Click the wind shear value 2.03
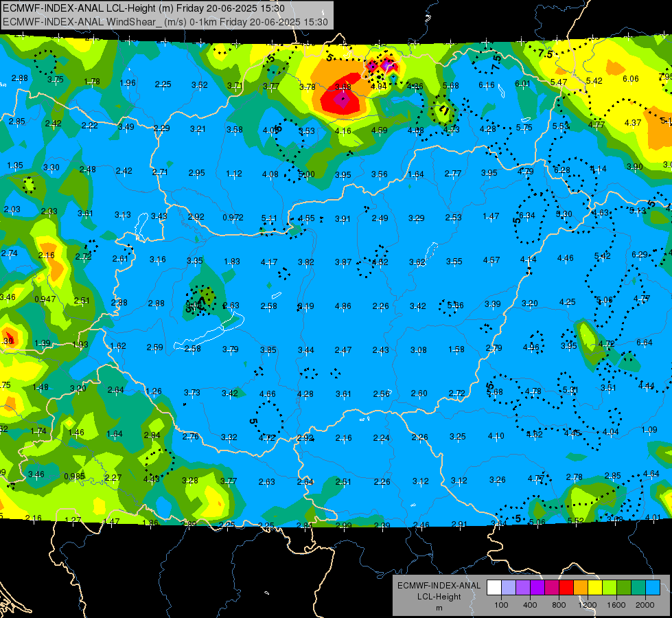The height and width of the screenshot is (618, 672). coord(12,209)
